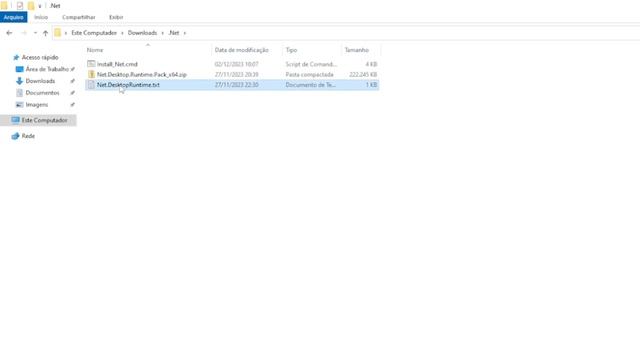Click the 1 KB size cell

point(371,85)
